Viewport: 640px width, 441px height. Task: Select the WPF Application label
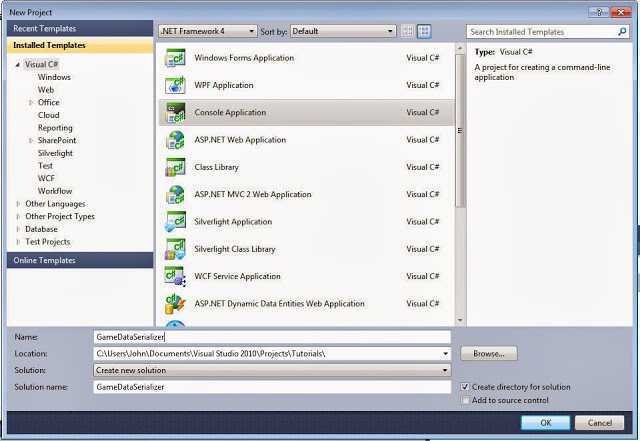click(224, 85)
